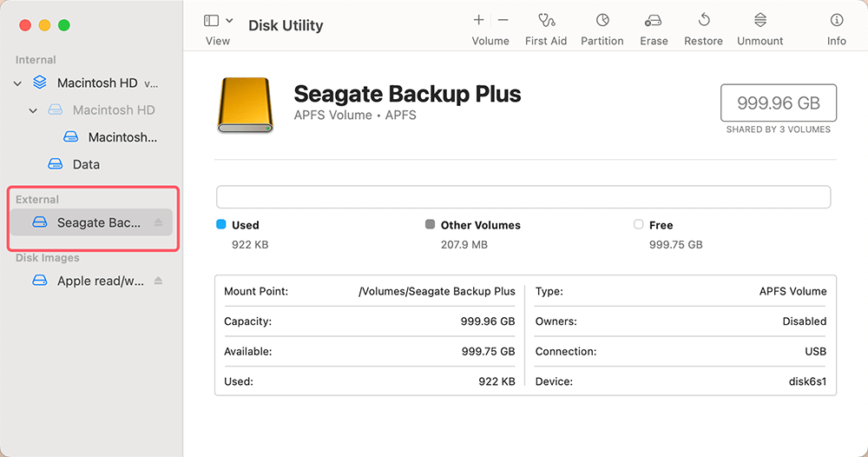Image resolution: width=868 pixels, height=457 pixels.
Task: Eject the Apple read/write disk image
Action: pyautogui.click(x=158, y=281)
